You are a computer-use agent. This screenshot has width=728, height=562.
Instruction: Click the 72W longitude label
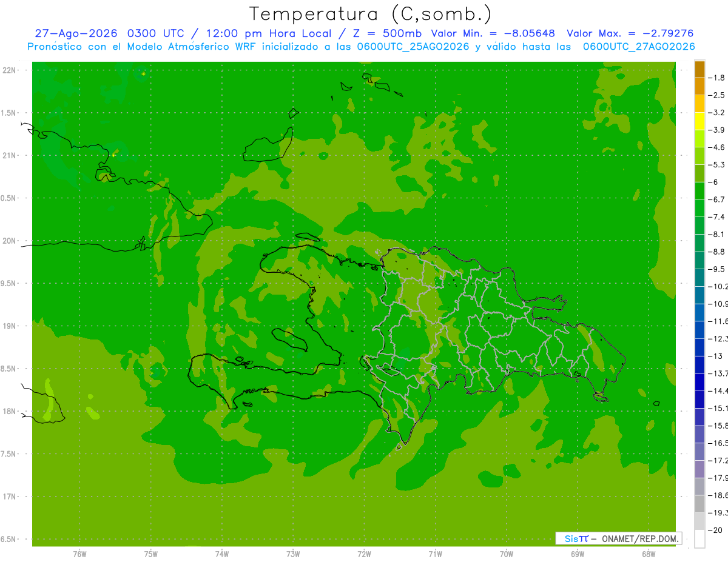(x=364, y=554)
